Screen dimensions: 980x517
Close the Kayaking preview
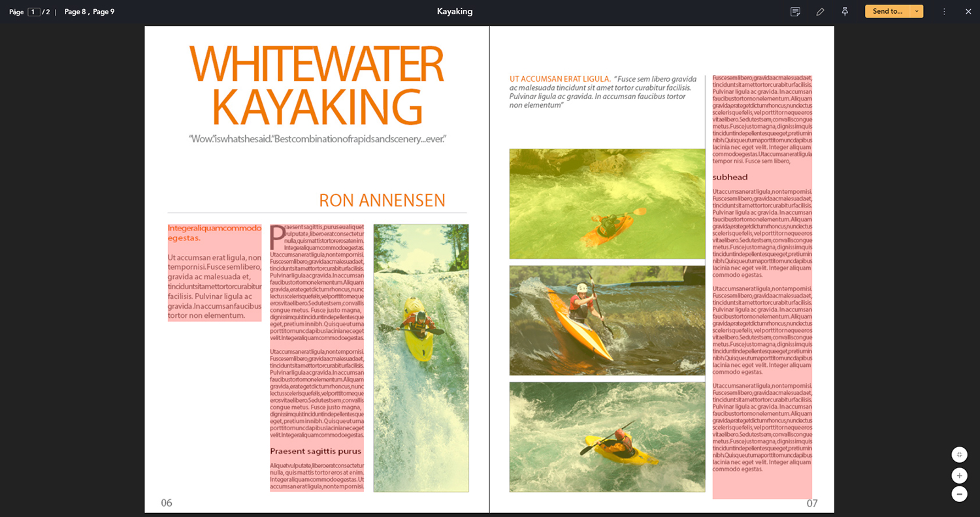click(968, 12)
